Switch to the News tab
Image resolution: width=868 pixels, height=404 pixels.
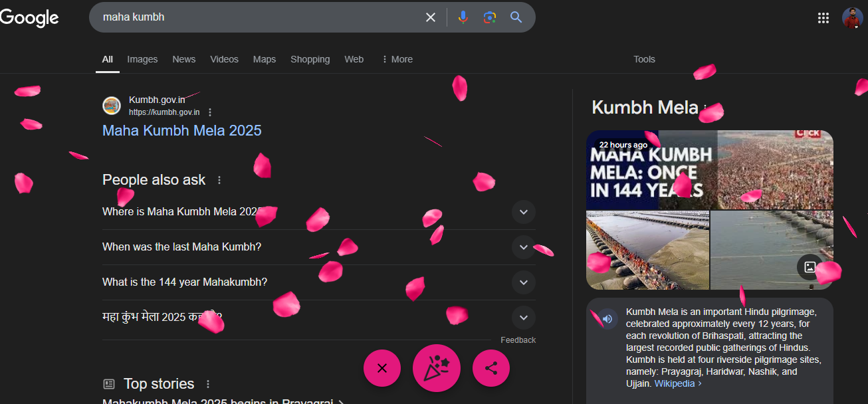tap(184, 59)
